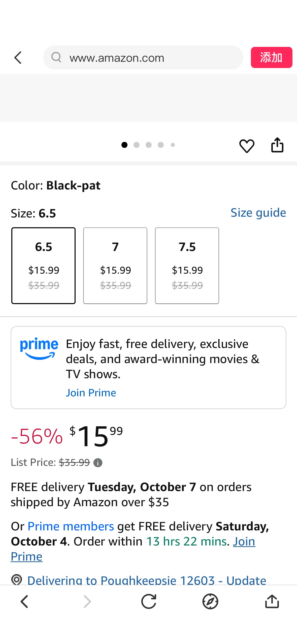Open in browser via compass icon
297x644 pixels.
210,602
